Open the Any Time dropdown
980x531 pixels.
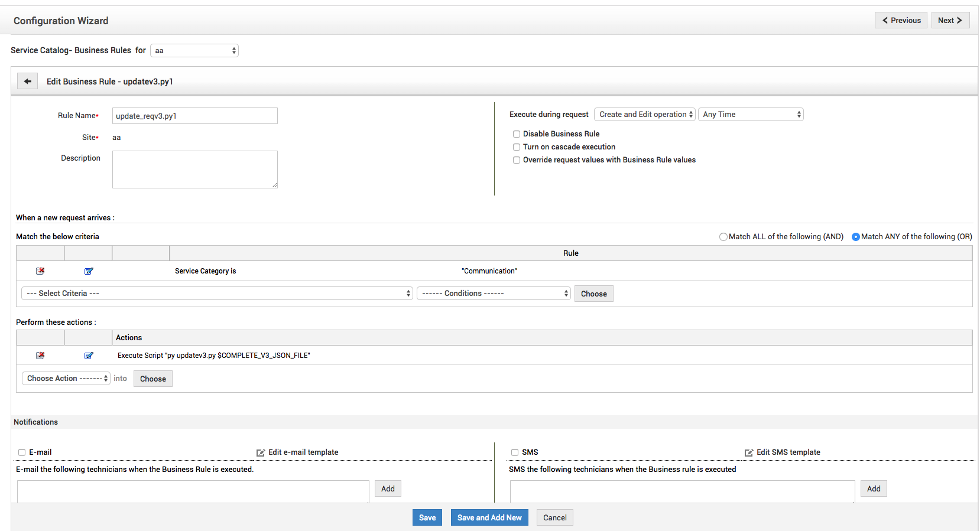pos(751,115)
